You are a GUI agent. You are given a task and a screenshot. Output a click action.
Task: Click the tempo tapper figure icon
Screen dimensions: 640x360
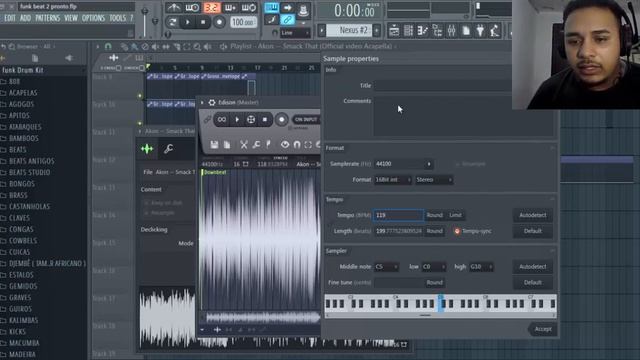click(x=495, y=31)
